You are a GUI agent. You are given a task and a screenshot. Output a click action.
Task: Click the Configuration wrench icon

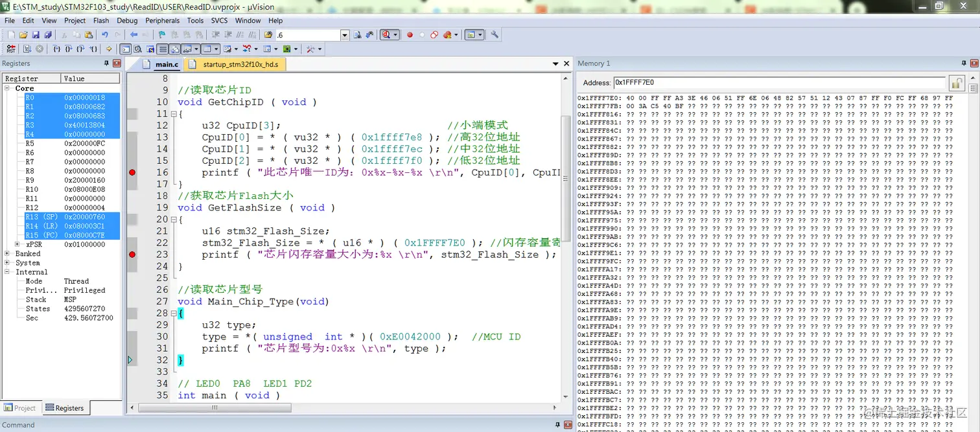[495, 35]
